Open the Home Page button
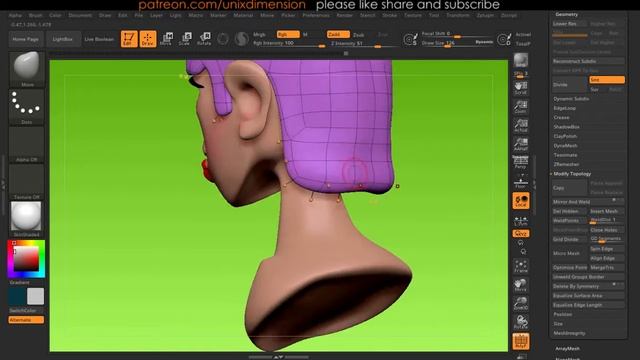Screen dimensions: 640x360 coord(25,39)
